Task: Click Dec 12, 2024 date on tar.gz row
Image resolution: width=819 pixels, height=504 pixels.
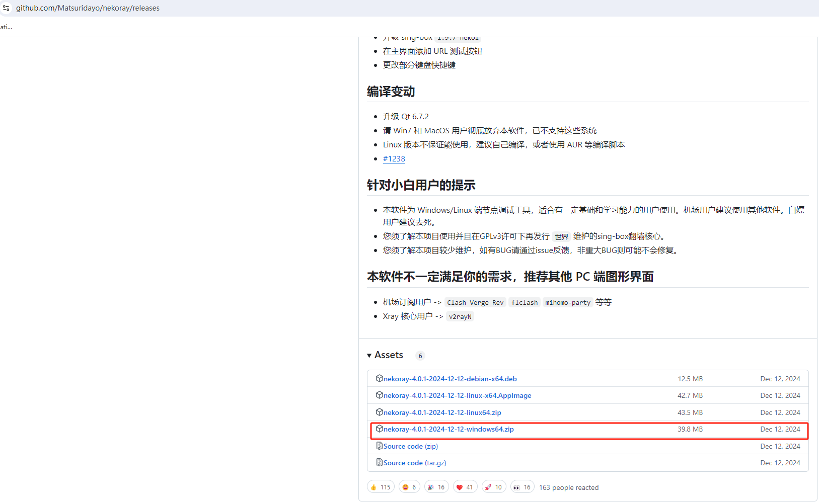Action: [780, 463]
